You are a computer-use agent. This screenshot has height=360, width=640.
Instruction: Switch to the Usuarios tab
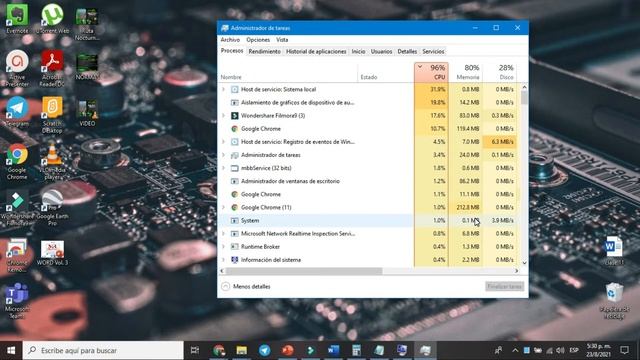[x=381, y=51]
